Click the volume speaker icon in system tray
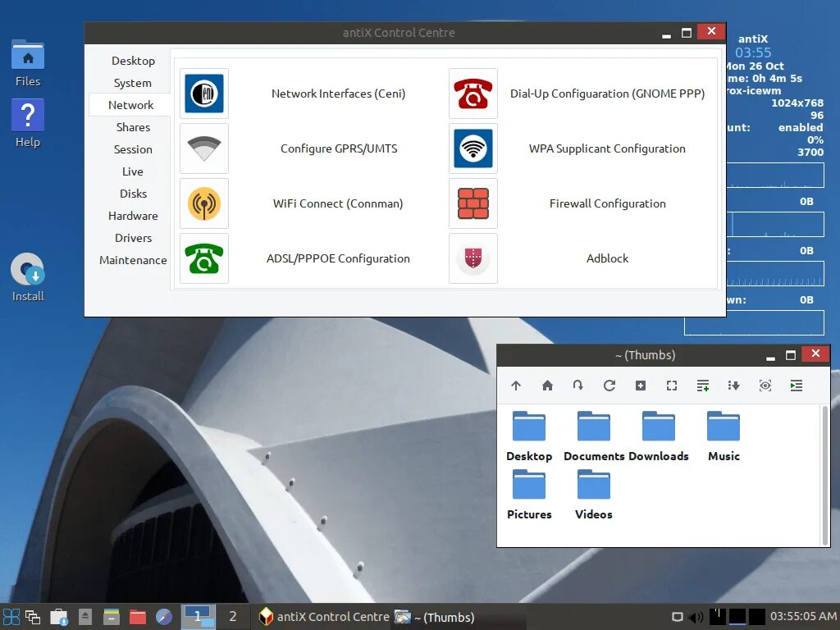 (696, 617)
